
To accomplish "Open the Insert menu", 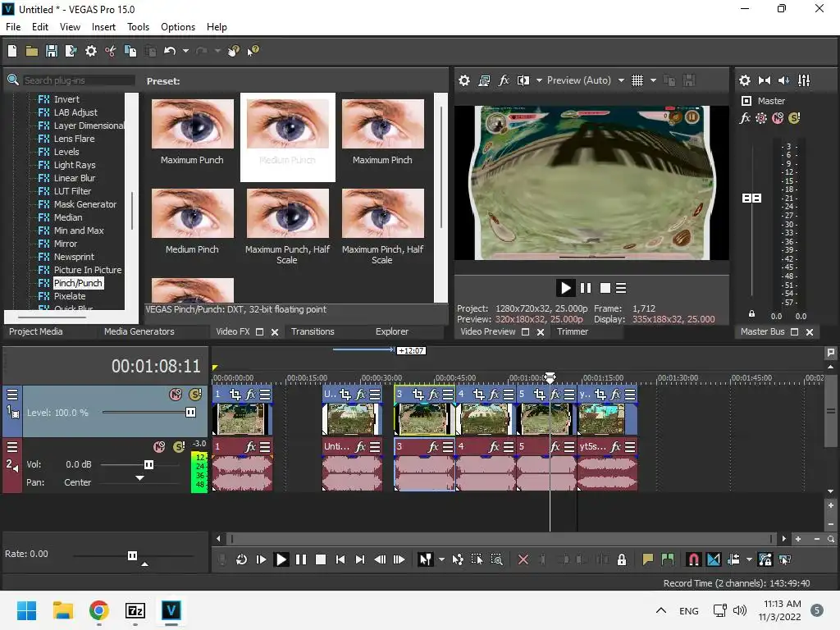I will tap(103, 27).
